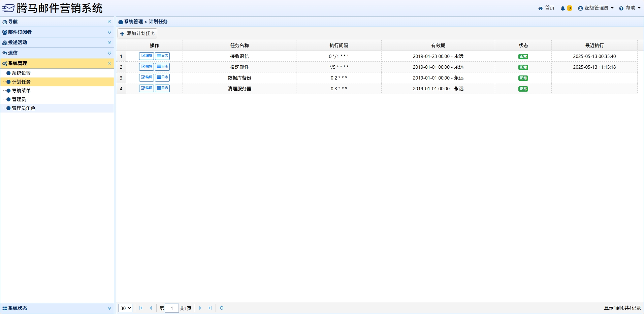Click the refresh icon in pagination bar
The width and height of the screenshot is (644, 314).
pos(222,308)
